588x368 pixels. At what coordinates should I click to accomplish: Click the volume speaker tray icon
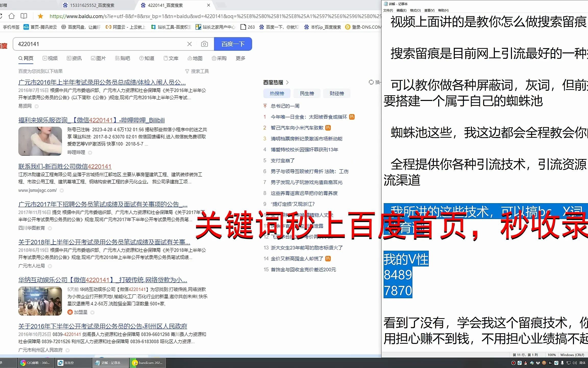(x=575, y=363)
